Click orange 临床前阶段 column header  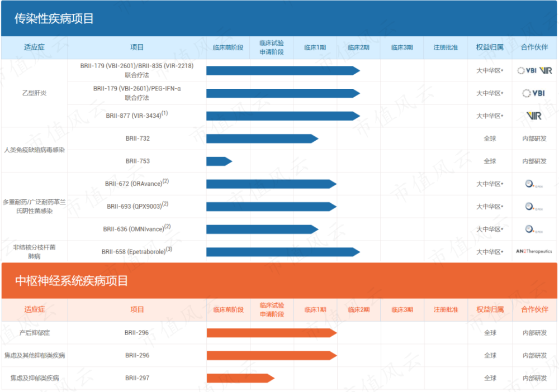229,310
